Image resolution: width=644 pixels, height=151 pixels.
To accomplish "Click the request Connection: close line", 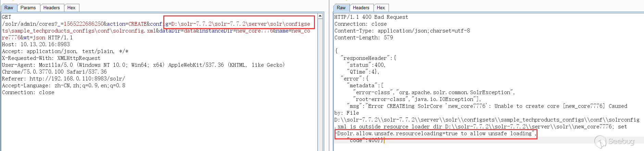I will tap(28, 92).
